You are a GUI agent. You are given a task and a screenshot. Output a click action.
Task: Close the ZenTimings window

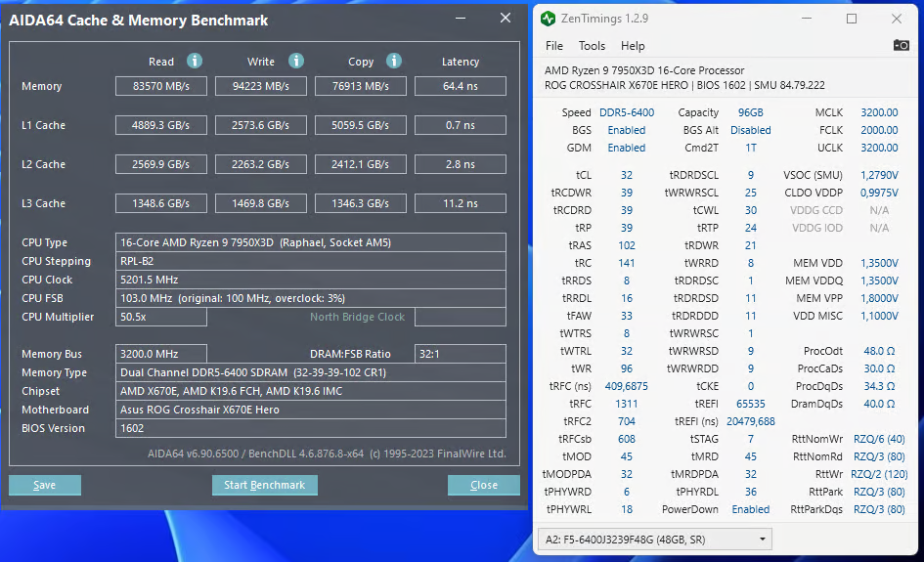coord(897,19)
